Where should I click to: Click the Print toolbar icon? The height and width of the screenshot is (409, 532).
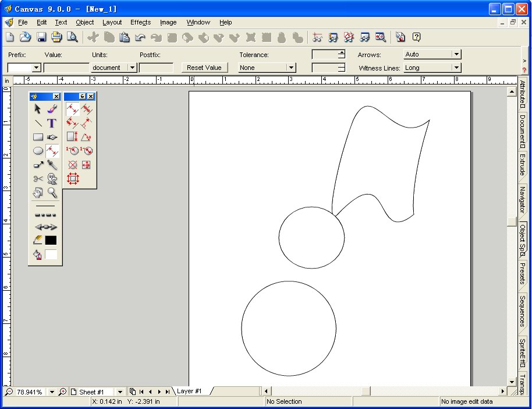pos(56,37)
